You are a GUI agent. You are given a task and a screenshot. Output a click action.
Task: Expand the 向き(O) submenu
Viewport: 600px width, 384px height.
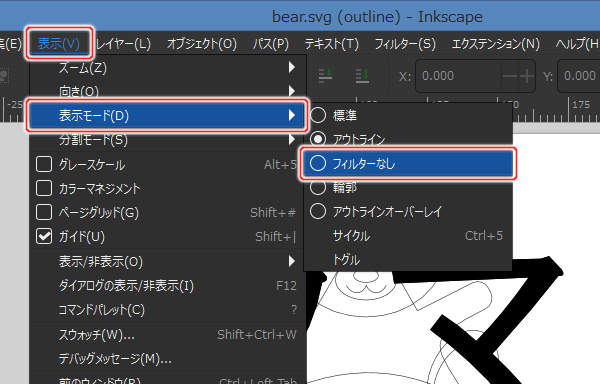click(x=168, y=91)
